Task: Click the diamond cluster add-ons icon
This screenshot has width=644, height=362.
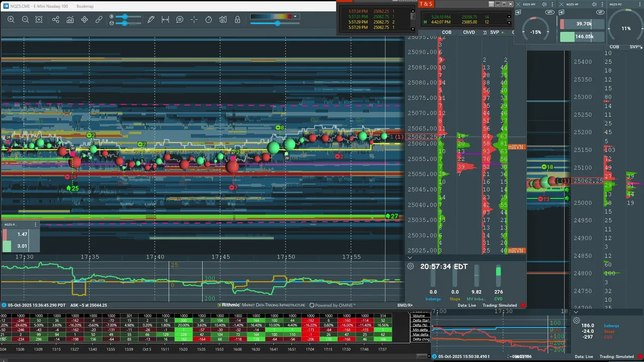Action: (85, 20)
